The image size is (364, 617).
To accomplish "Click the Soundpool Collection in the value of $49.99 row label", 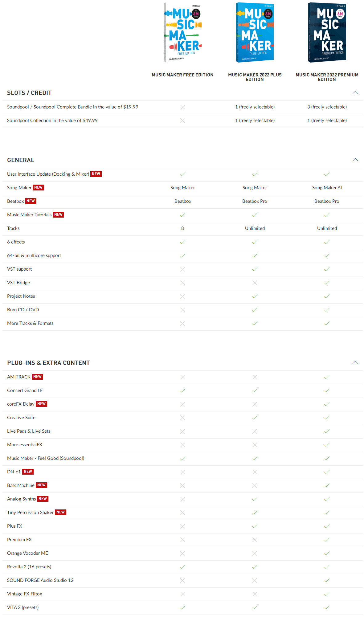I will tap(52, 121).
